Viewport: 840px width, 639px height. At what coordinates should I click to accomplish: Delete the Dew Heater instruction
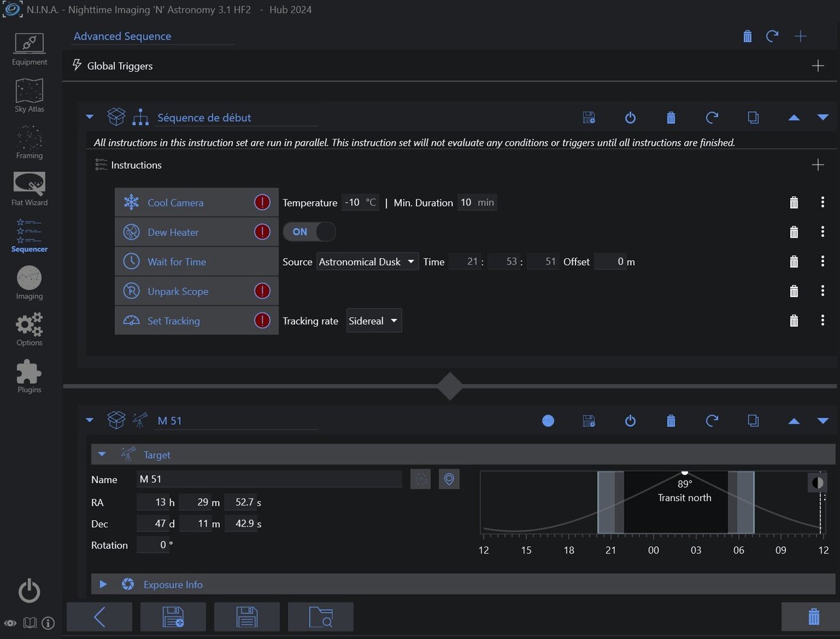click(x=794, y=232)
